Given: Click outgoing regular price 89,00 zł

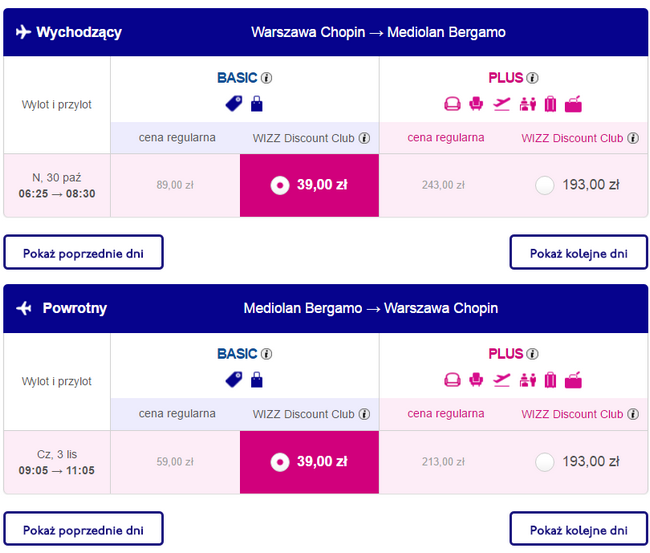Looking at the screenshot, I should coord(176,185).
